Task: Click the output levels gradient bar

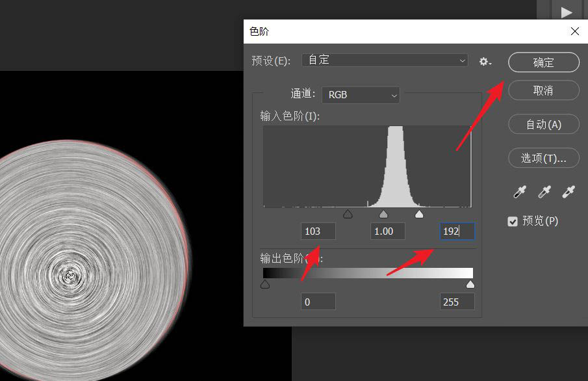Action: (368, 273)
